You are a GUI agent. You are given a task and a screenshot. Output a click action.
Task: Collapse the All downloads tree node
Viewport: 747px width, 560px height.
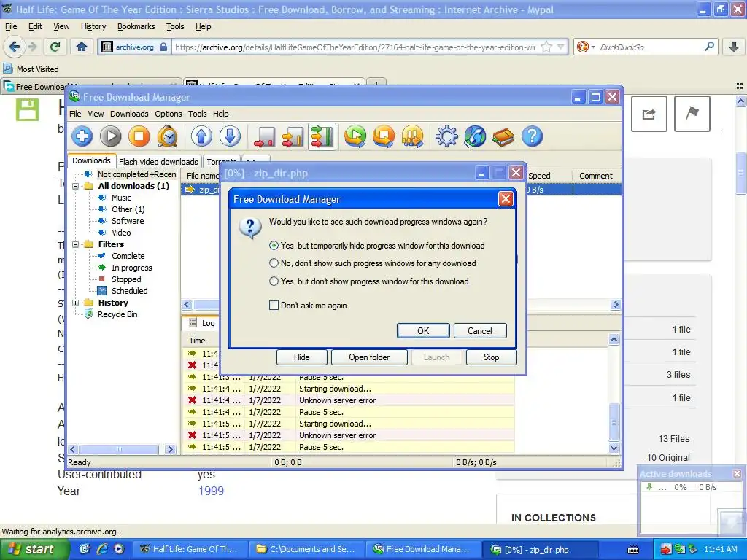pos(75,186)
